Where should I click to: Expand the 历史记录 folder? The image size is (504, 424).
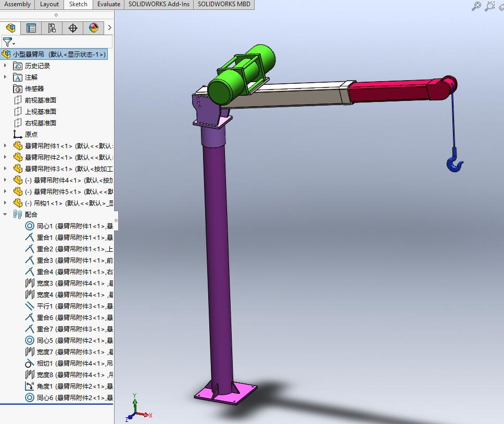click(5, 66)
